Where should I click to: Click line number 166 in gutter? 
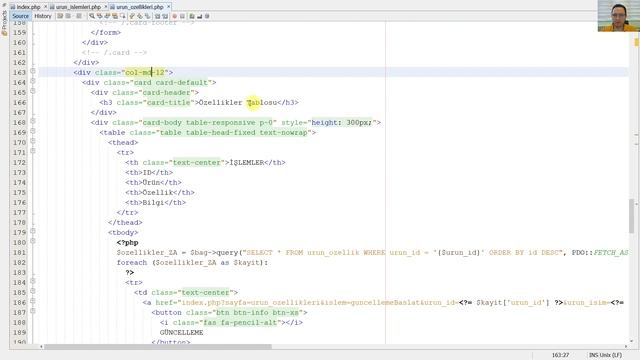[19, 102]
